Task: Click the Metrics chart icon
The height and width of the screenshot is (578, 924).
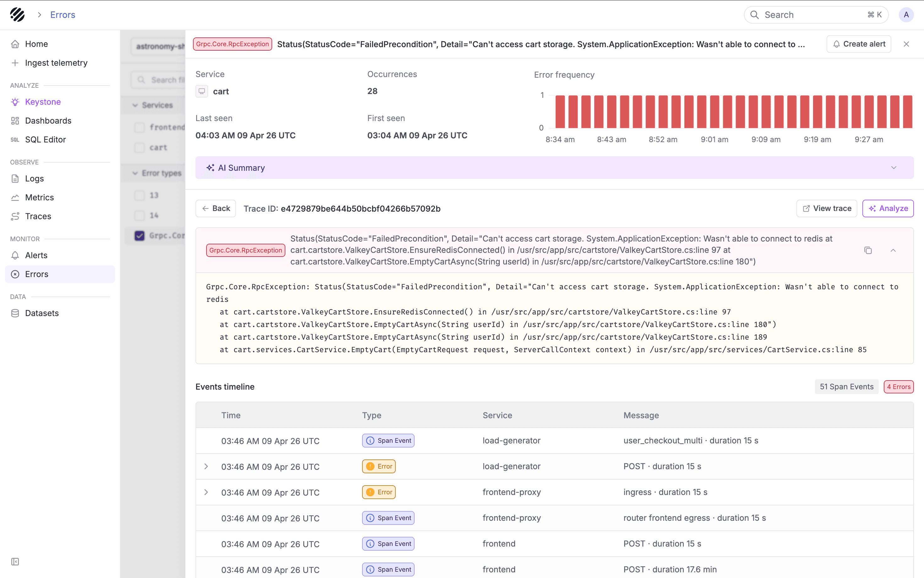Action: tap(15, 197)
